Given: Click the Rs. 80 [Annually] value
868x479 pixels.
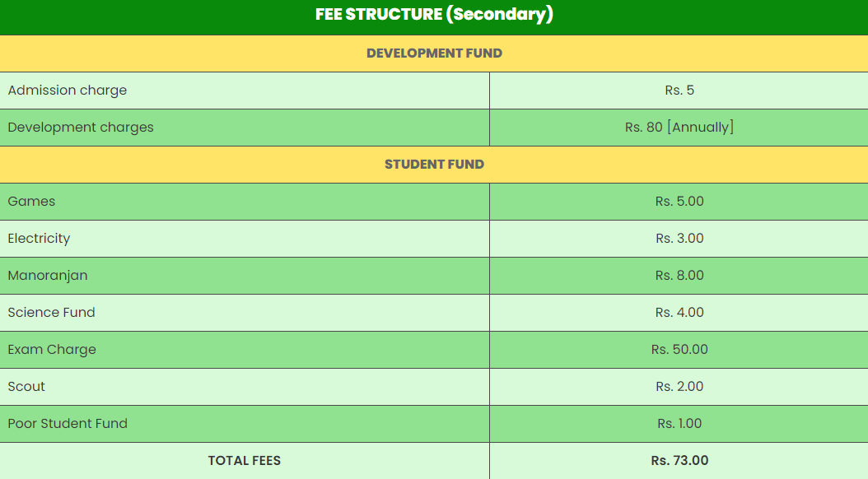Looking at the screenshot, I should click(679, 128).
